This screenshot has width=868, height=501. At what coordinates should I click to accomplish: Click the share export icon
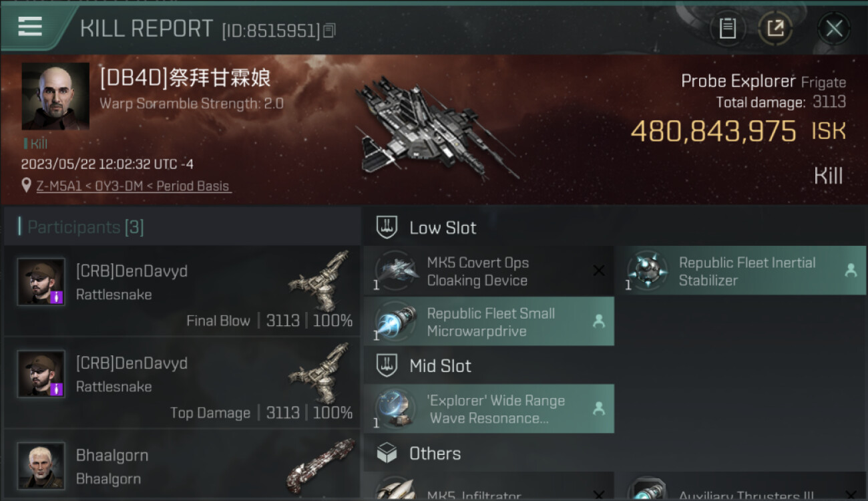click(x=775, y=28)
